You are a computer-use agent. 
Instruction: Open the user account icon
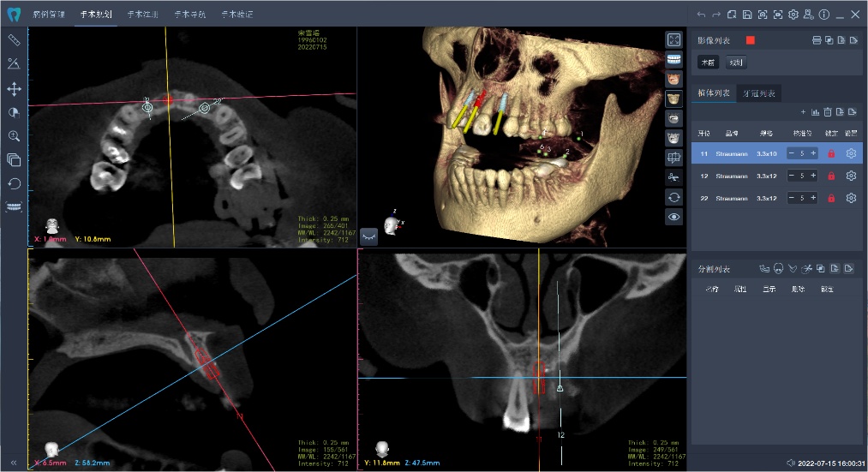click(x=809, y=15)
